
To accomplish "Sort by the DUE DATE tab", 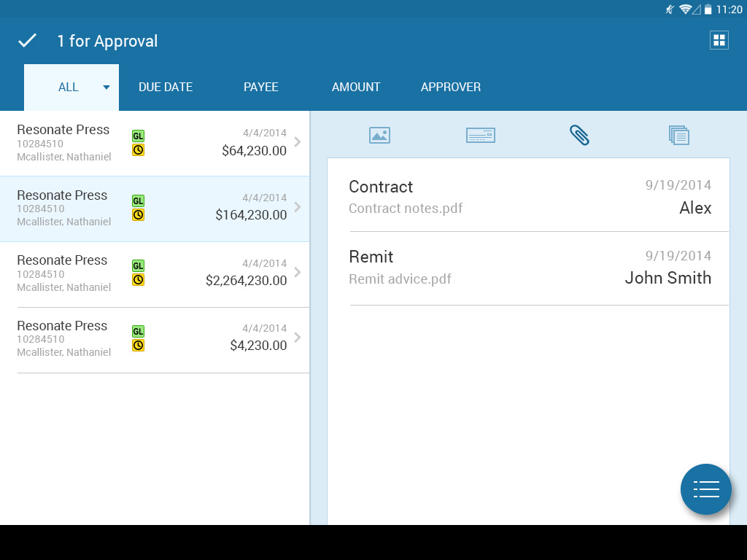I will pos(166,87).
